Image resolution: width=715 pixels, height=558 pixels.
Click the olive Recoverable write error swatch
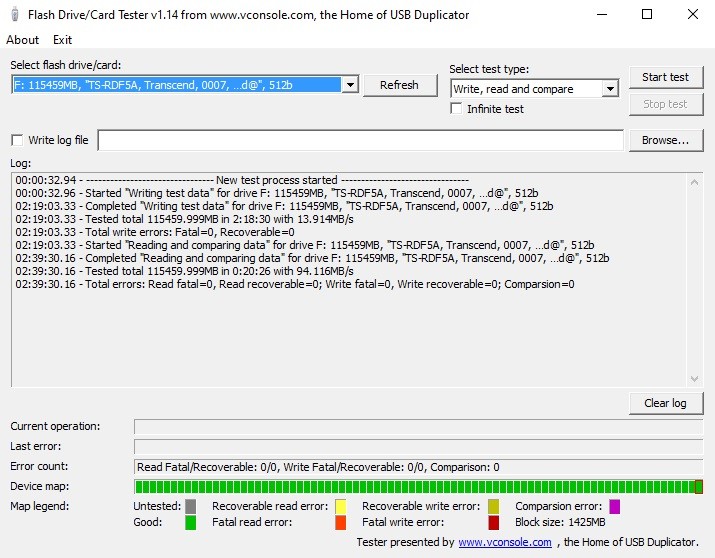click(493, 506)
